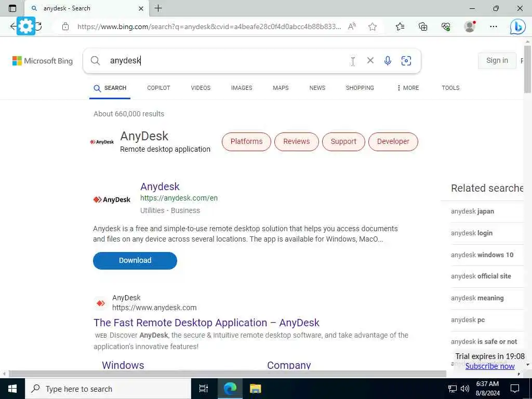Click the AnyDesk logo beside header
Image resolution: width=532 pixels, height=399 pixels.
point(102,142)
